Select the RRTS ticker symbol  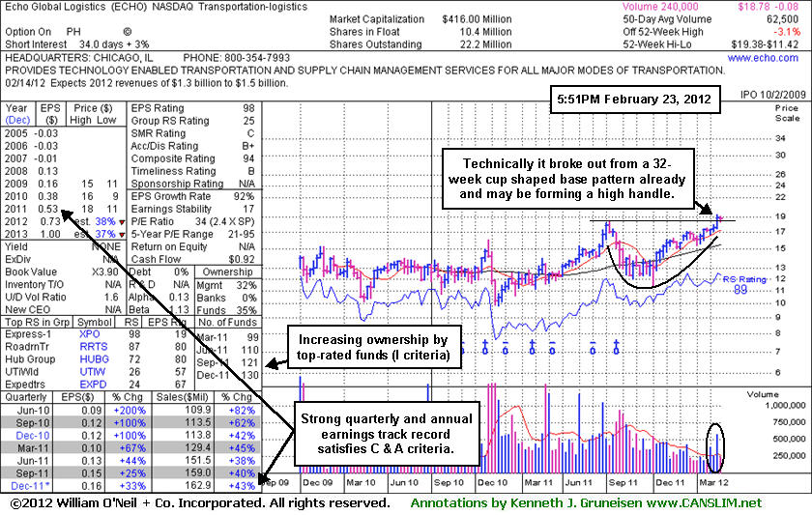tap(94, 347)
